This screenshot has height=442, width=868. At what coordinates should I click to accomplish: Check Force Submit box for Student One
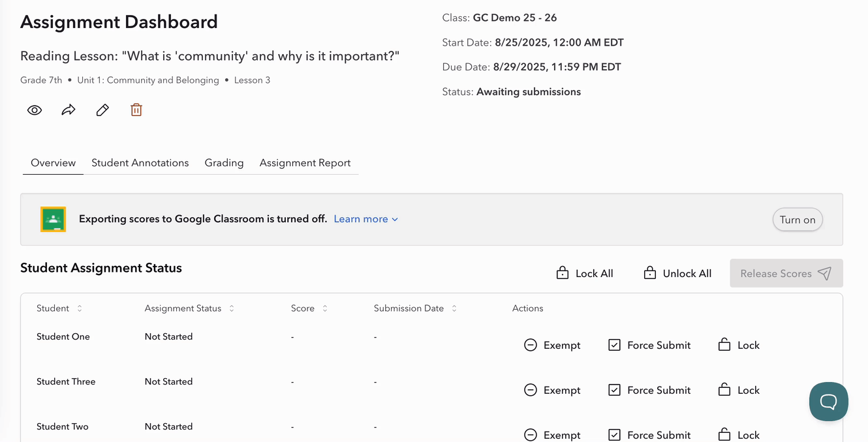tap(614, 345)
